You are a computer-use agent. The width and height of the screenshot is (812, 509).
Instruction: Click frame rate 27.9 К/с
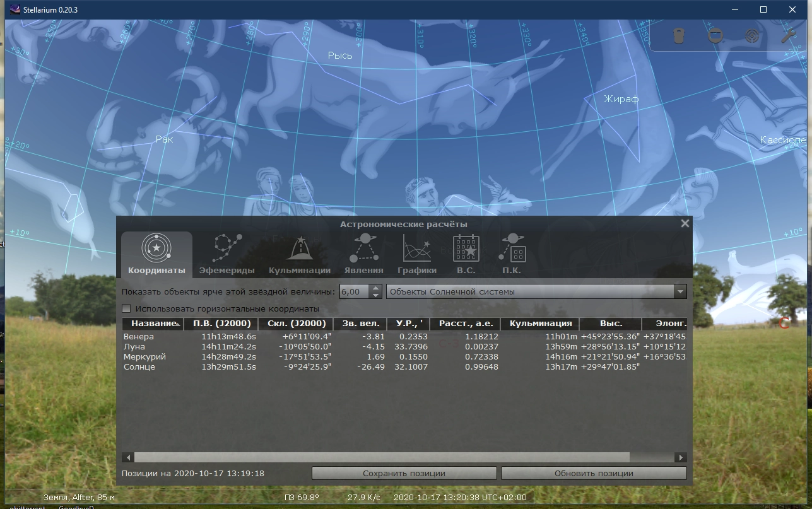(x=364, y=497)
